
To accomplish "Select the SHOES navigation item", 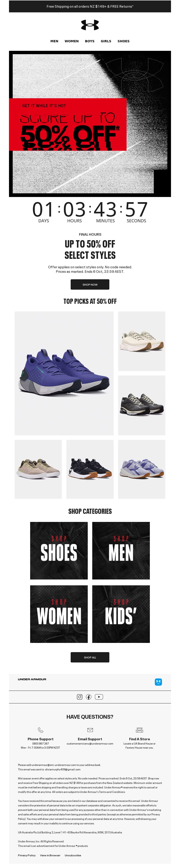I will 123,41.
